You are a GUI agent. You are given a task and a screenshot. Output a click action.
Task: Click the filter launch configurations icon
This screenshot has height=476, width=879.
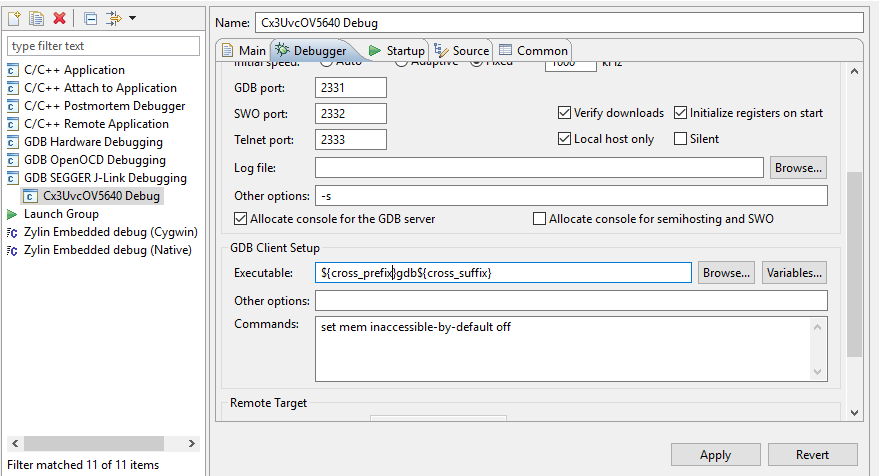coord(114,19)
